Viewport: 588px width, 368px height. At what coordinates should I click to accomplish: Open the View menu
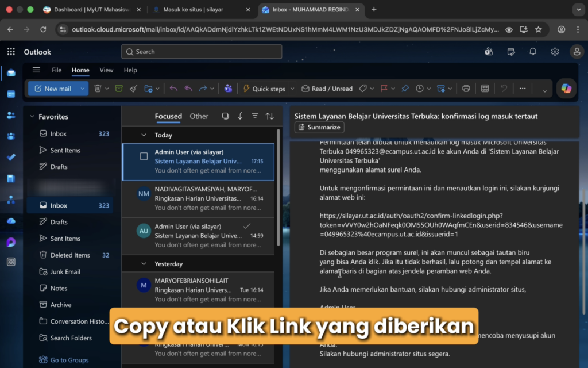106,70
